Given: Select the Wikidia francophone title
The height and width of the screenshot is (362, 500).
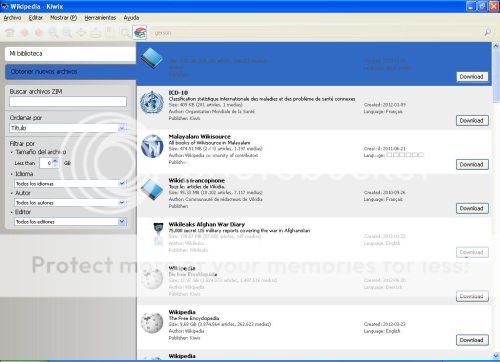Looking at the screenshot, I should pos(197,180).
